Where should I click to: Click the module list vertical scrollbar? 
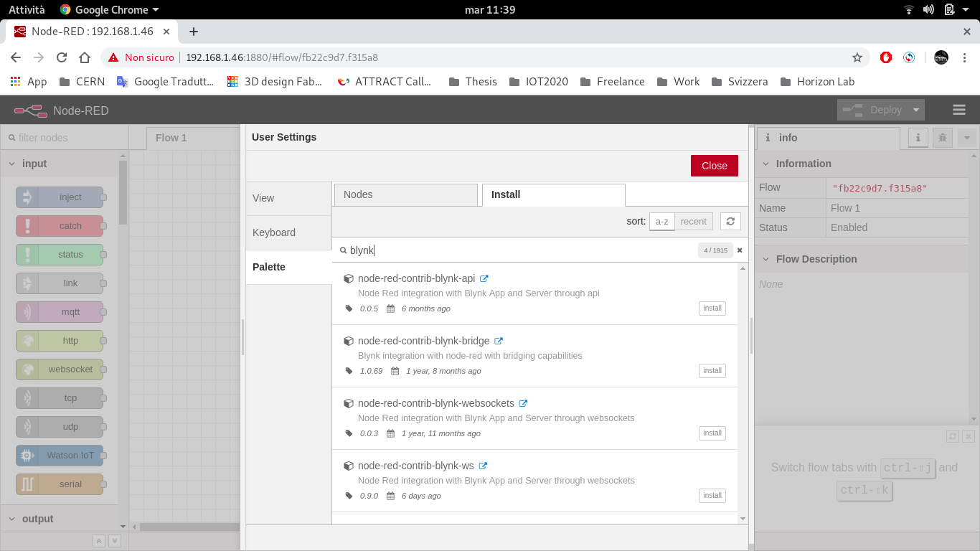(743, 393)
